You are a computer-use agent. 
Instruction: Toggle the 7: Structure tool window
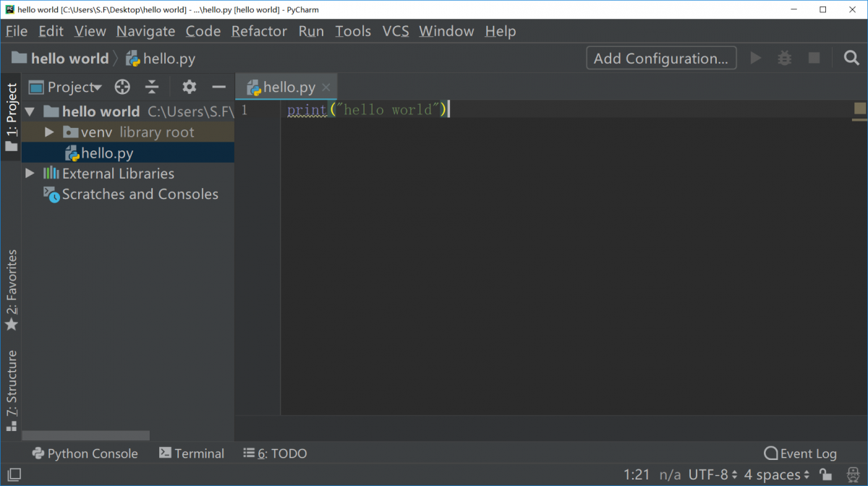tap(11, 391)
